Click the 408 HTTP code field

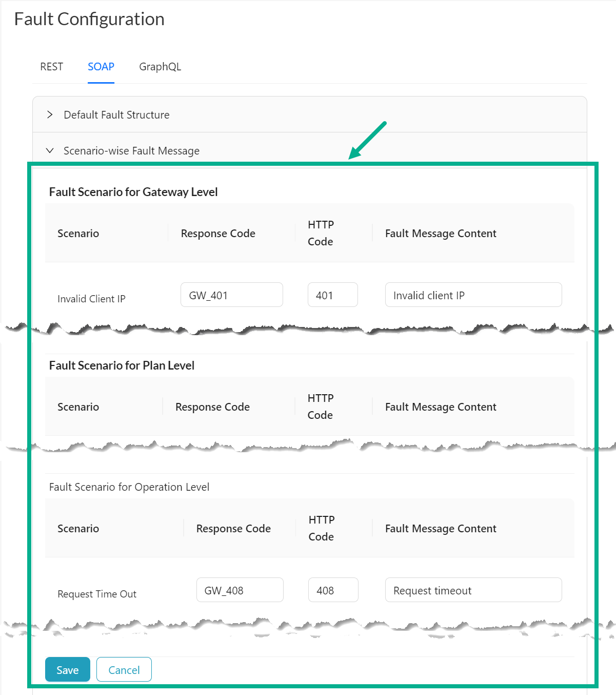pyautogui.click(x=333, y=590)
